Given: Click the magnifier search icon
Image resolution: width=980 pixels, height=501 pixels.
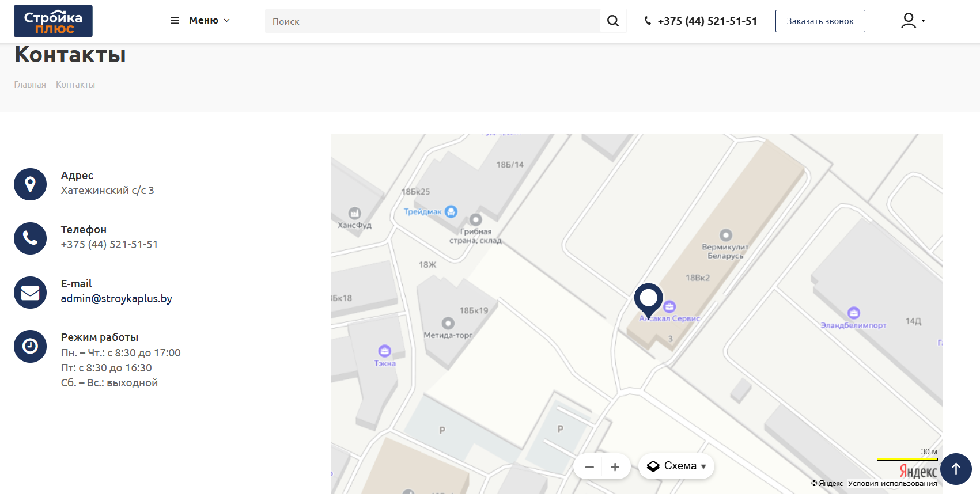Looking at the screenshot, I should click(x=613, y=21).
